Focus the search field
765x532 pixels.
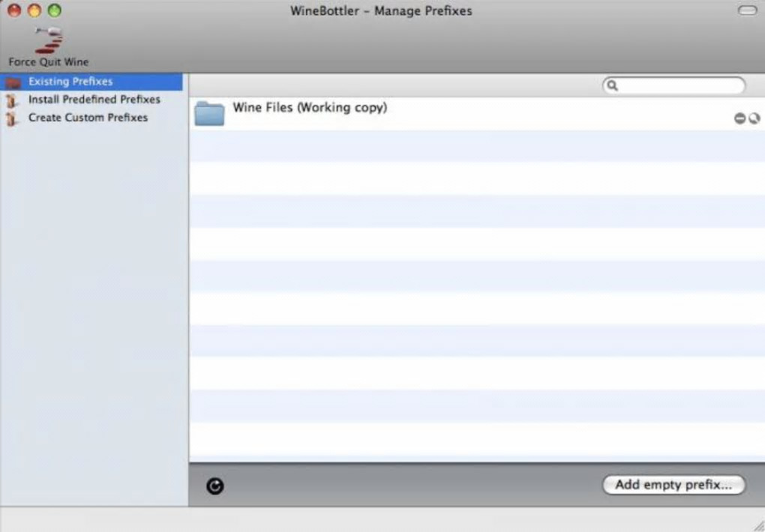click(674, 86)
